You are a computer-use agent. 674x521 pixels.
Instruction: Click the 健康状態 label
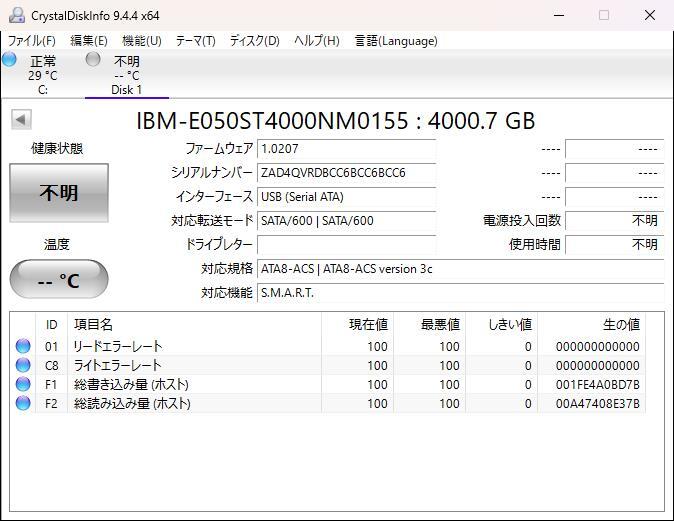pyautogui.click(x=57, y=149)
